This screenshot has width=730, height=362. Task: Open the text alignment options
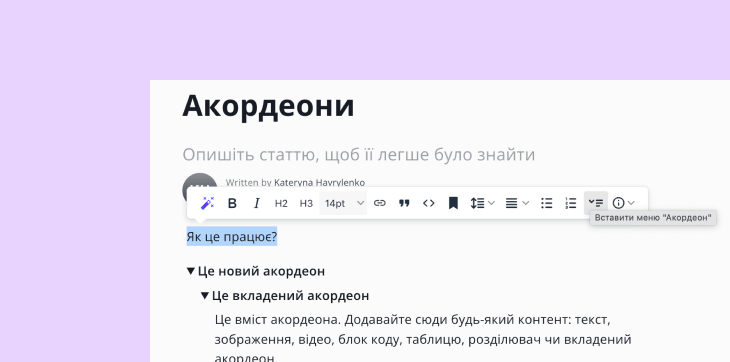point(517,203)
